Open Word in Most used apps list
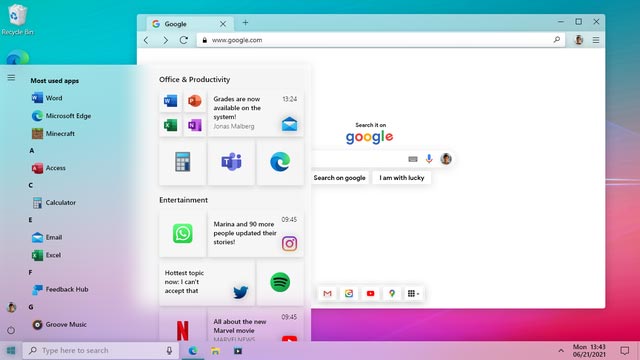This screenshot has width=640, height=360. [x=47, y=98]
